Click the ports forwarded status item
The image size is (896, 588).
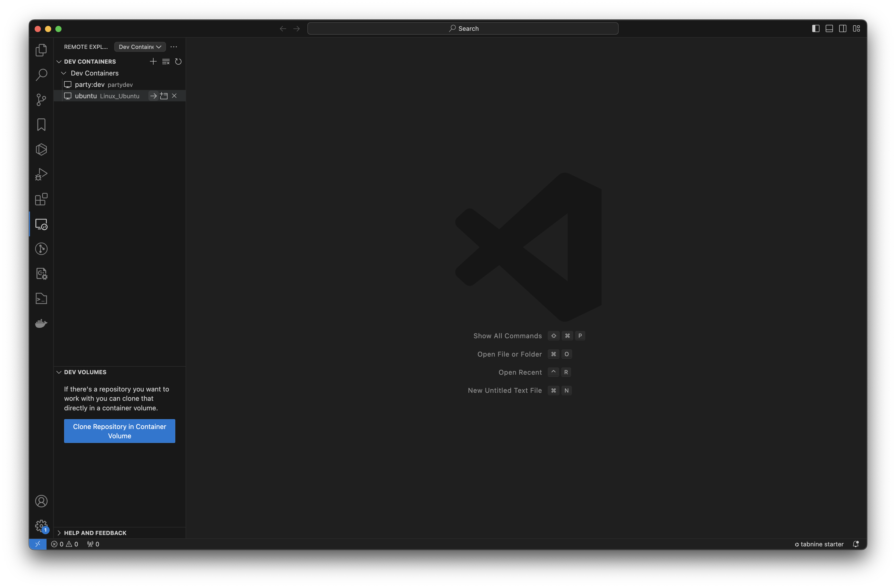tap(93, 544)
